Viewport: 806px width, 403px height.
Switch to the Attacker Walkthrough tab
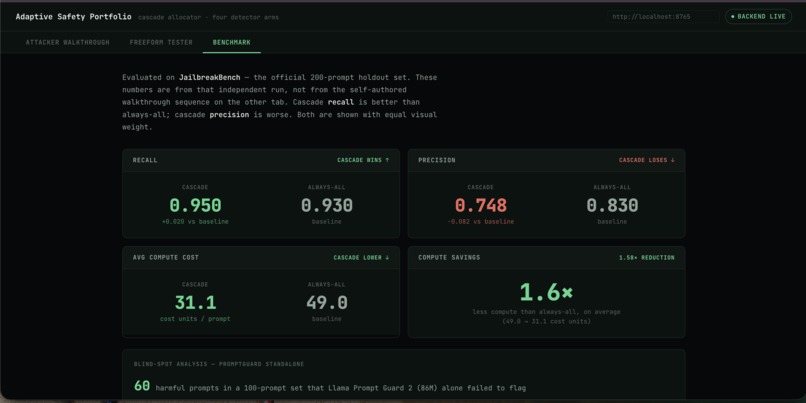[x=67, y=42]
